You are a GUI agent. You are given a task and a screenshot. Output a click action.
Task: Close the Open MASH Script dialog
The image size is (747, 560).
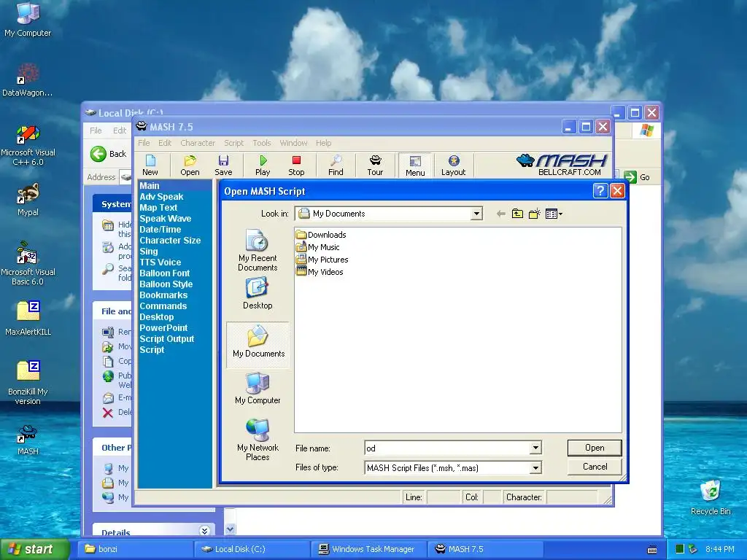pos(617,191)
